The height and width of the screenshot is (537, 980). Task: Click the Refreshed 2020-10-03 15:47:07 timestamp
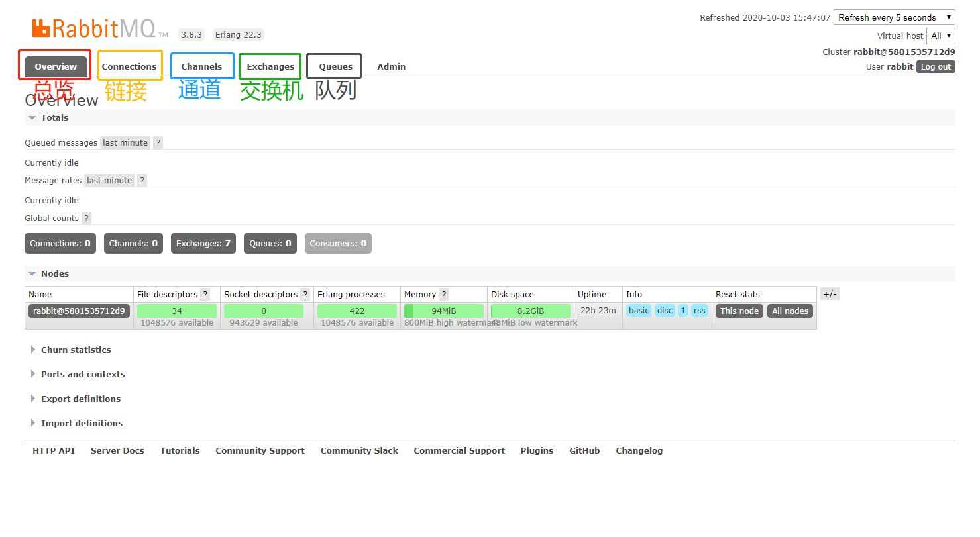pyautogui.click(x=765, y=18)
